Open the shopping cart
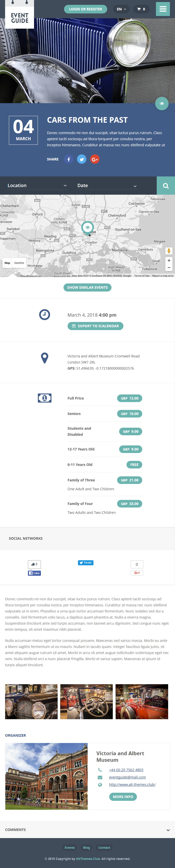Viewport: 175px width, 868px height. pyautogui.click(x=141, y=9)
